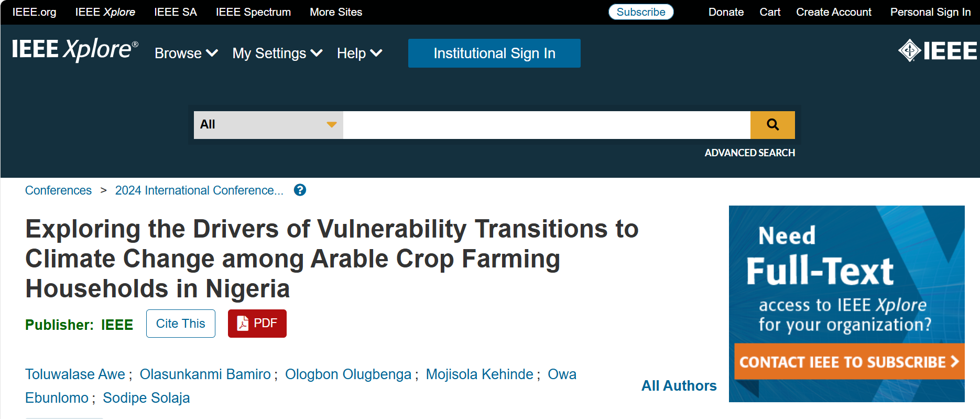
Task: Open author Toluwalase Awe's profile
Action: (x=75, y=374)
